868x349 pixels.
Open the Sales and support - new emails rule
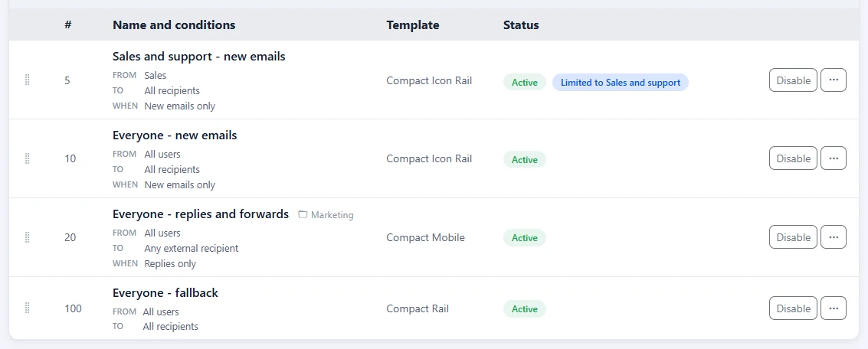(x=198, y=57)
